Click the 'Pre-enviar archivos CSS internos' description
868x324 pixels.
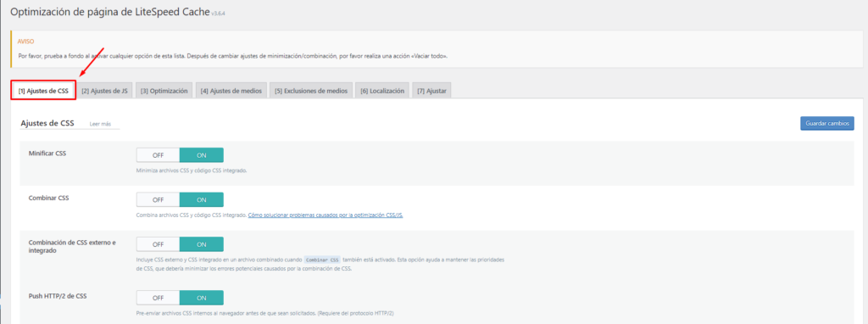pos(264,314)
